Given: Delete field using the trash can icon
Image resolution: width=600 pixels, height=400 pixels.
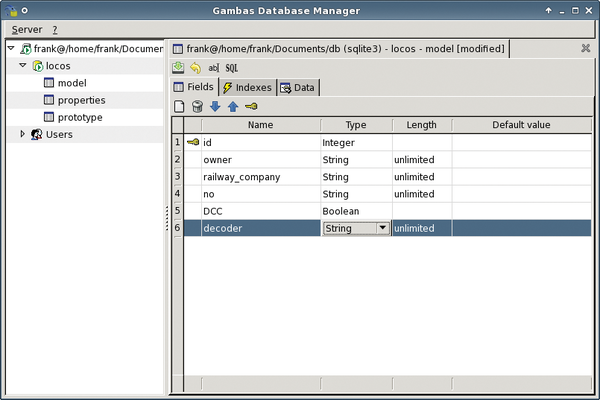Looking at the screenshot, I should point(197,107).
